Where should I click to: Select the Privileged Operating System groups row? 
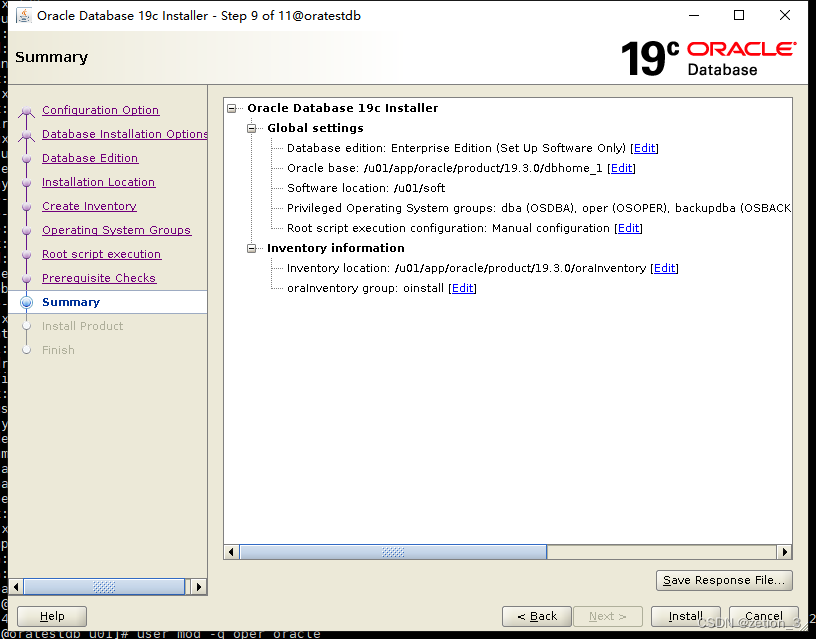point(539,208)
